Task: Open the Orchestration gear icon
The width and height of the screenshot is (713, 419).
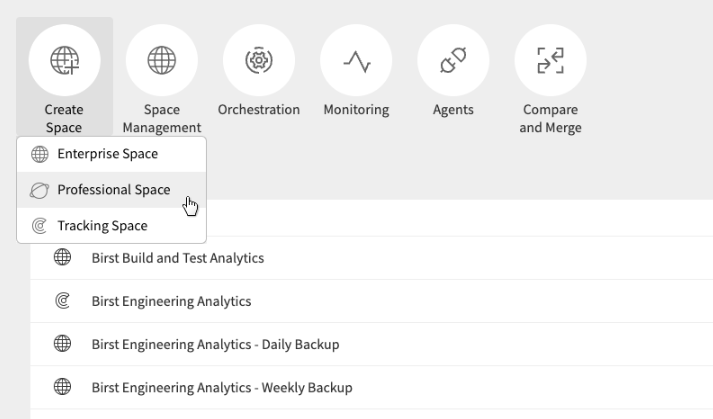Action: [258, 61]
